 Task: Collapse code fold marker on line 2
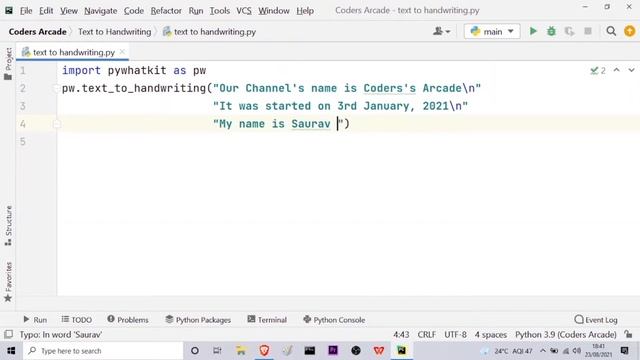(56, 88)
